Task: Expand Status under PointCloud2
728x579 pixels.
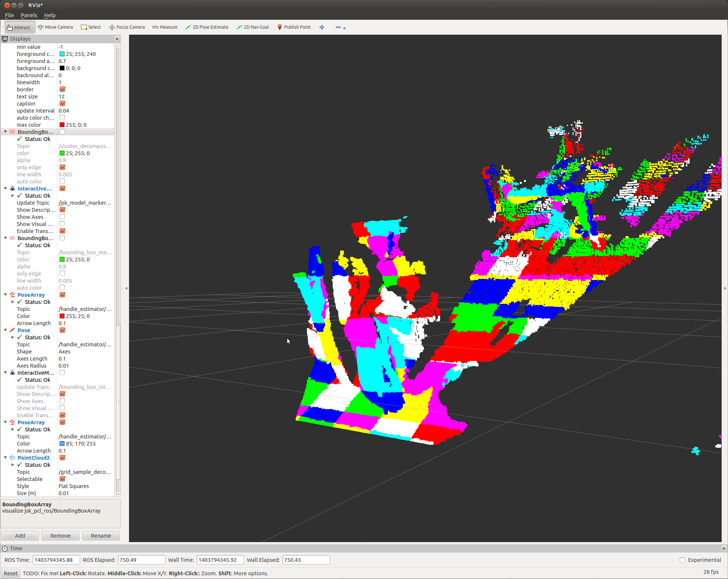Action: 12,465
